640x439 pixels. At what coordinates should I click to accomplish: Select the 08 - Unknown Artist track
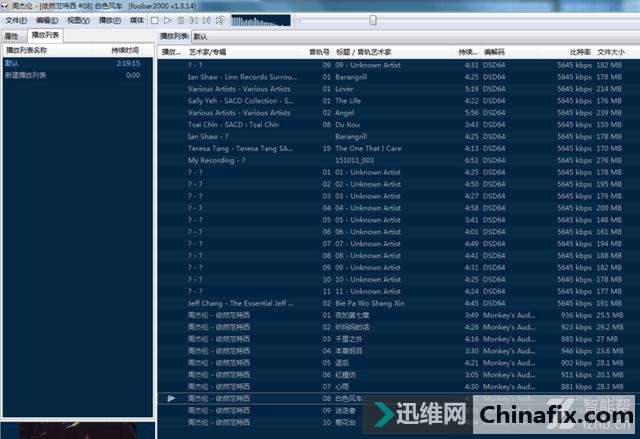point(398,256)
